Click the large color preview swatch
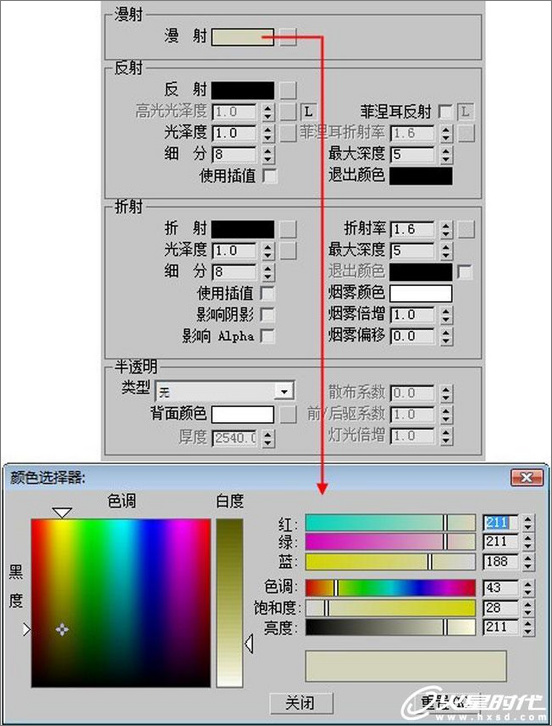 coord(406,666)
